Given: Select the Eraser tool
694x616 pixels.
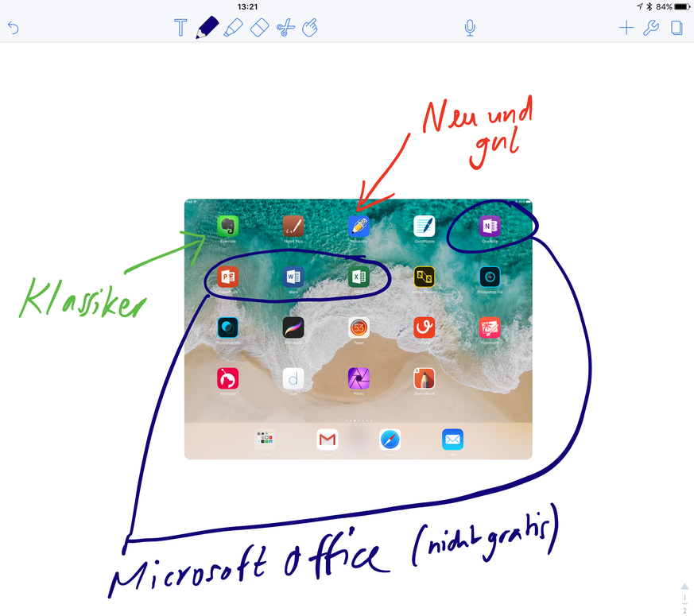Looking at the screenshot, I should tap(259, 29).
